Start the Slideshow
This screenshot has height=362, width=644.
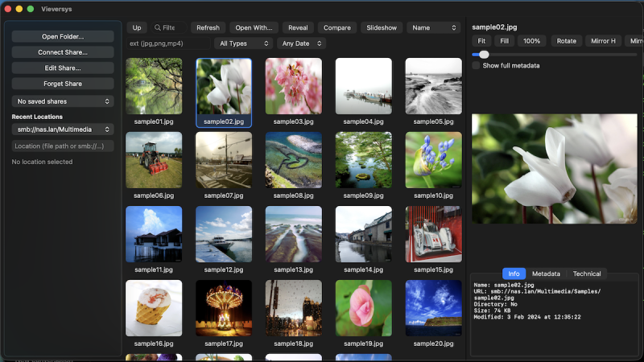coord(382,27)
